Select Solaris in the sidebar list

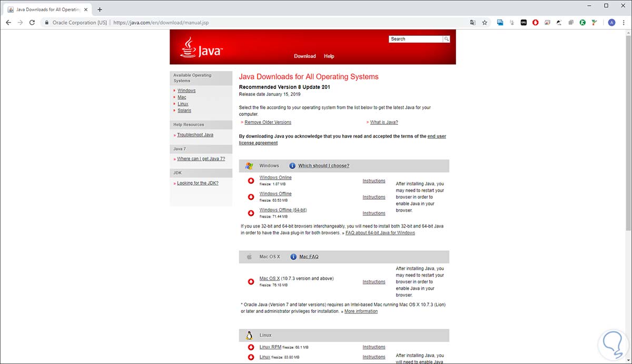(184, 111)
